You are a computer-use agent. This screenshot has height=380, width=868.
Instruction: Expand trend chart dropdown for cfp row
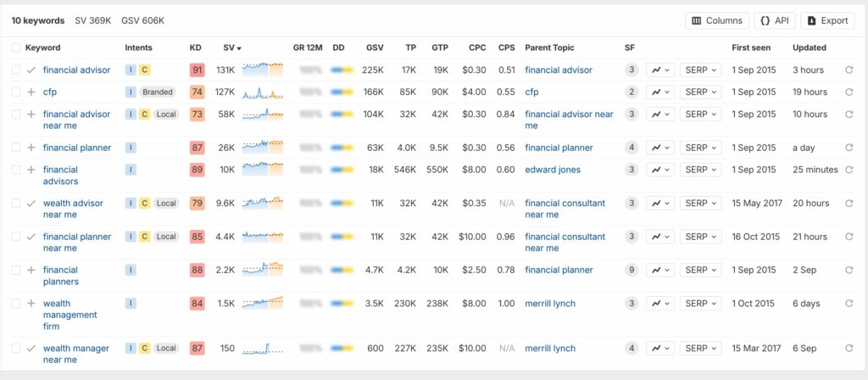pos(660,92)
